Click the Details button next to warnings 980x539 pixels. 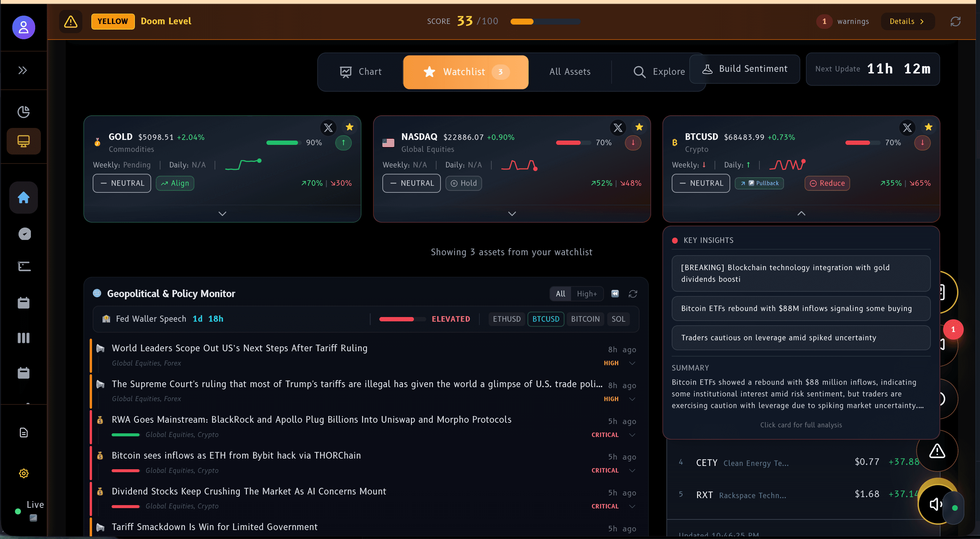907,21
